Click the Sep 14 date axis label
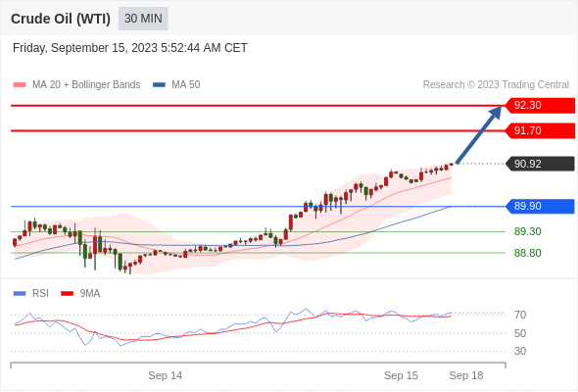Image resolution: width=578 pixels, height=392 pixels. (x=166, y=375)
